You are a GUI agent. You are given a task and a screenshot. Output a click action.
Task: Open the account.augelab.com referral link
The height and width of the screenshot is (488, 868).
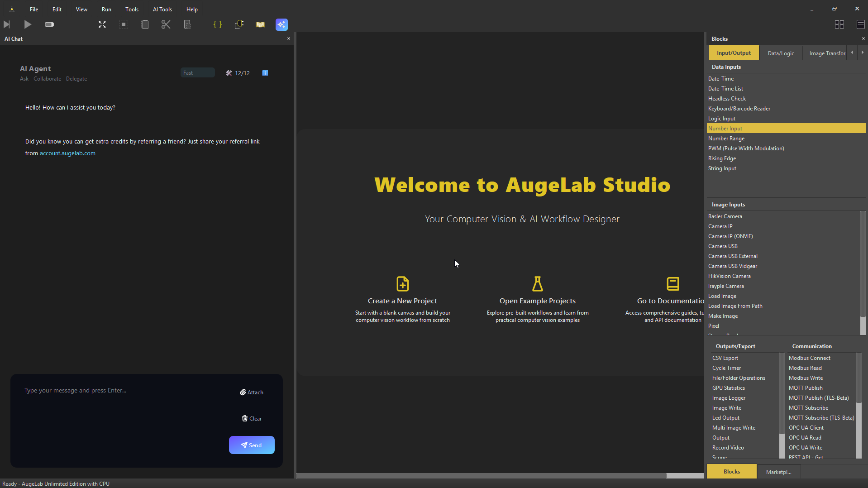67,153
